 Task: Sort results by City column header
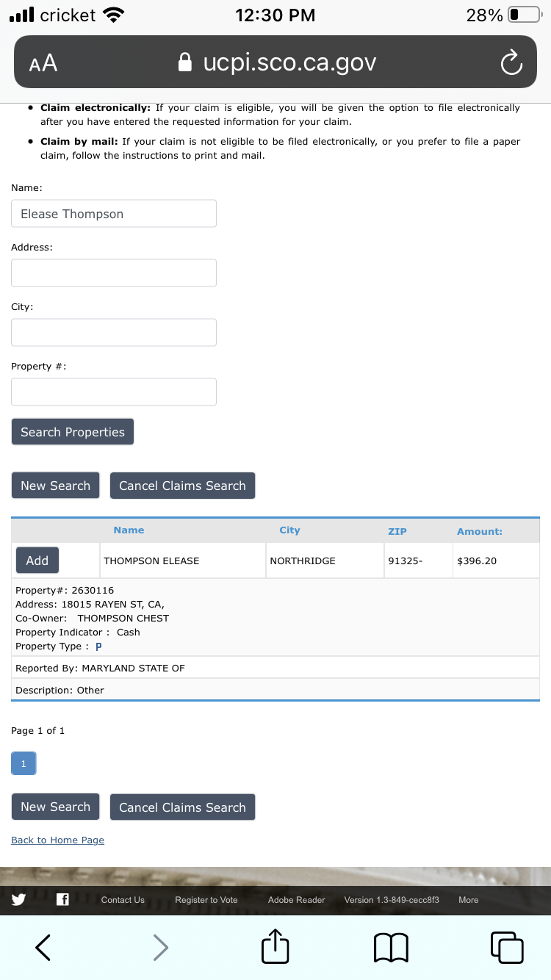(x=289, y=530)
